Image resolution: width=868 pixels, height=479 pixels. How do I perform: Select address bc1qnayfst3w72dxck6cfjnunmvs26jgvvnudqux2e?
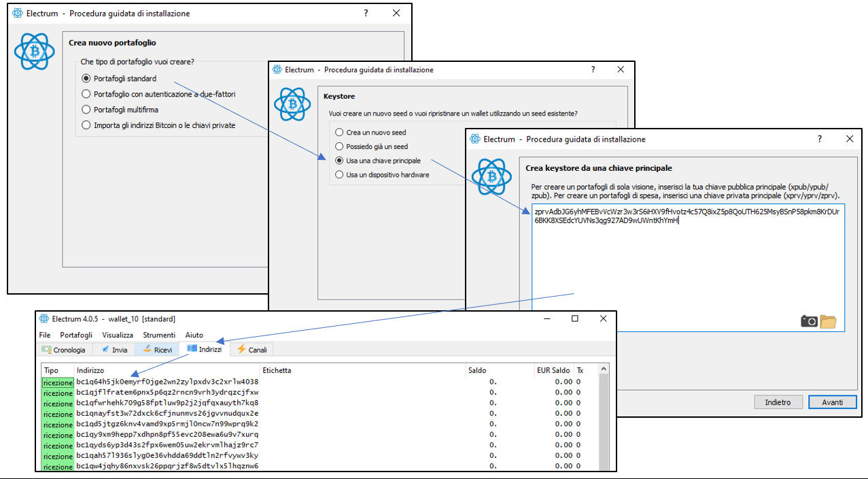(167, 413)
